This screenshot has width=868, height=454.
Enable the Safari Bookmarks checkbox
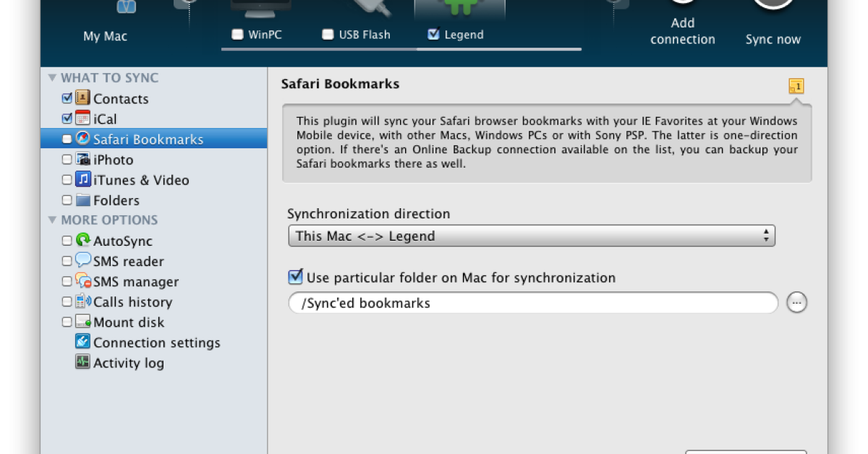pos(67,140)
